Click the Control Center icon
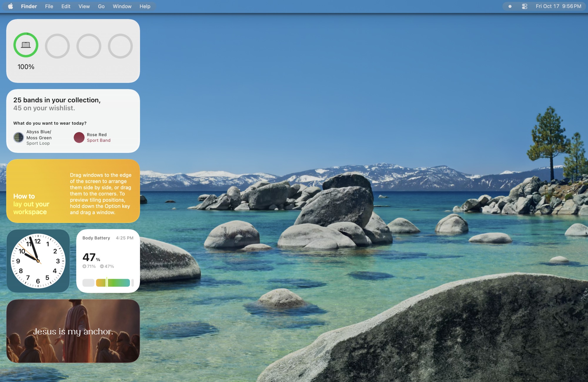Screen dimensions: 588x382 (524, 6)
